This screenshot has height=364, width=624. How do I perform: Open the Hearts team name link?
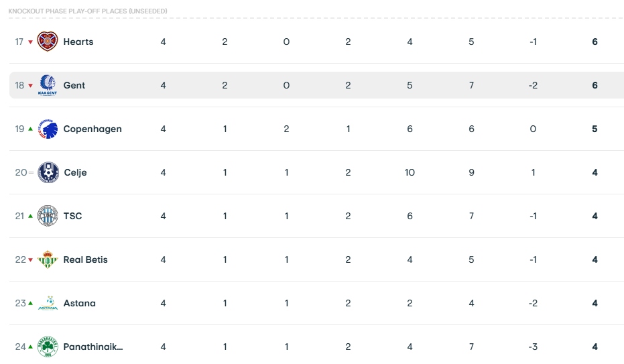[x=78, y=42]
